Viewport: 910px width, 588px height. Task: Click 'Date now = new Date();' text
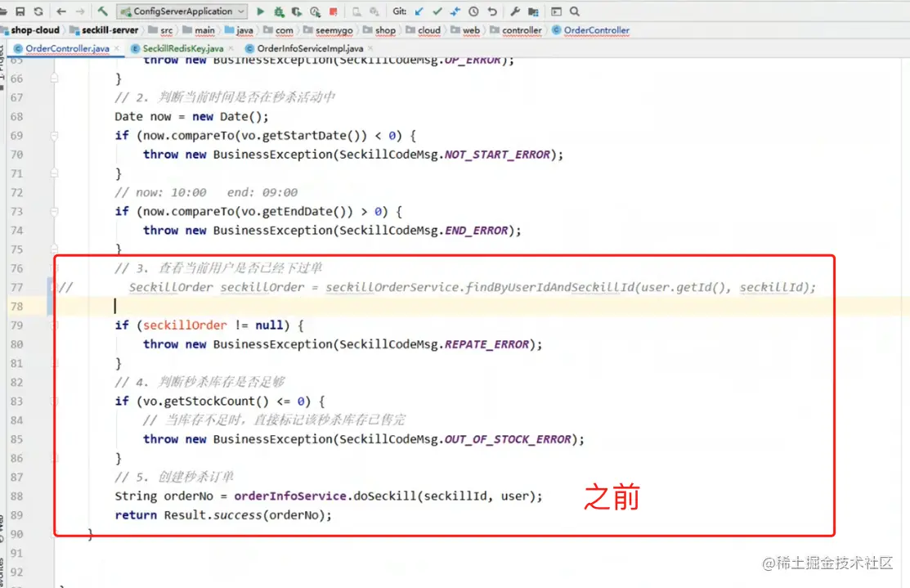[191, 117]
